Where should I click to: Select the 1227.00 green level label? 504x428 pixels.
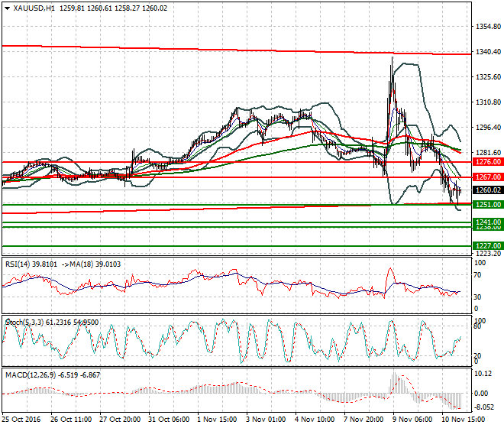488,246
